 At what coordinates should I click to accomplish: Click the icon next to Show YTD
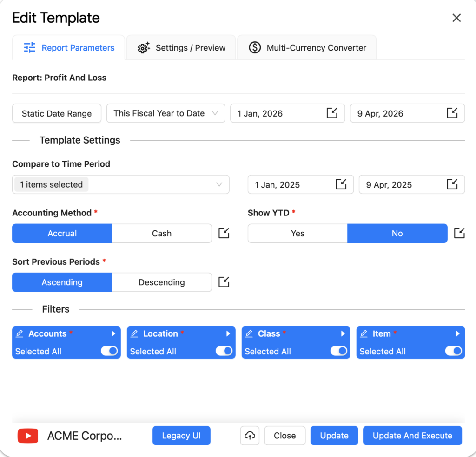click(x=459, y=233)
